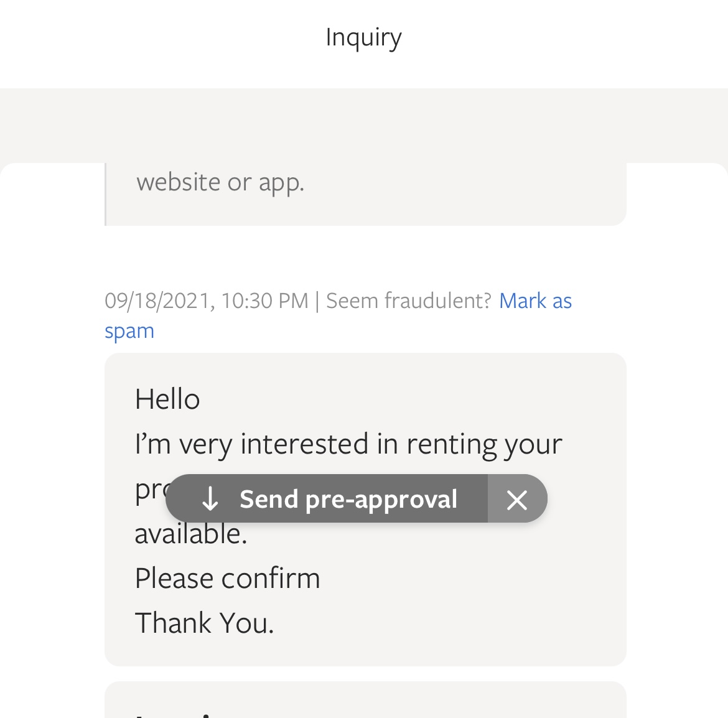Dismiss the Send pre-approval pill with X
This screenshot has width=728, height=718.
coord(516,500)
